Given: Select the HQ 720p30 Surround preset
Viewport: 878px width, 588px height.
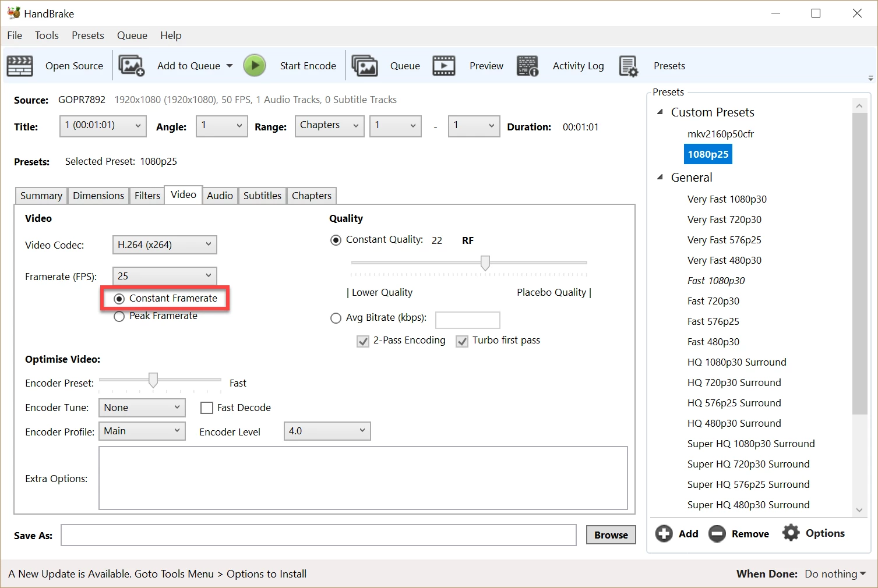Looking at the screenshot, I should point(734,382).
